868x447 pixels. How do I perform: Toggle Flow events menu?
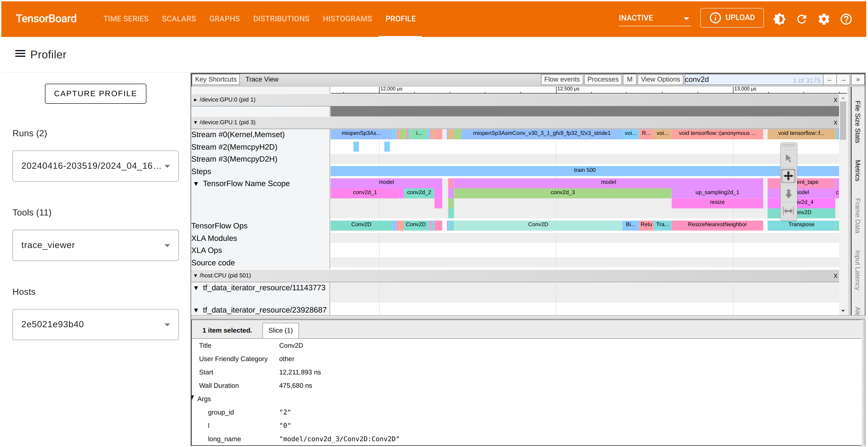[x=562, y=79]
